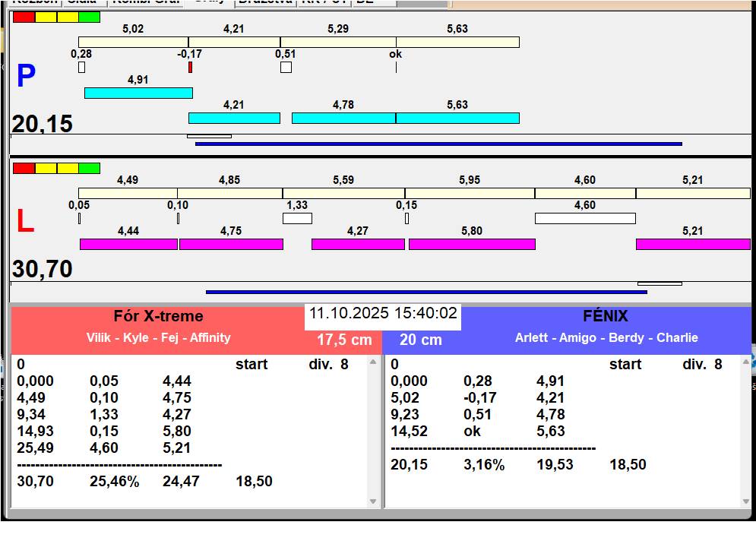Image resolution: width=756 pixels, height=544 pixels.
Task: Click the date and time field 11.10.2025
Action: click(x=383, y=314)
